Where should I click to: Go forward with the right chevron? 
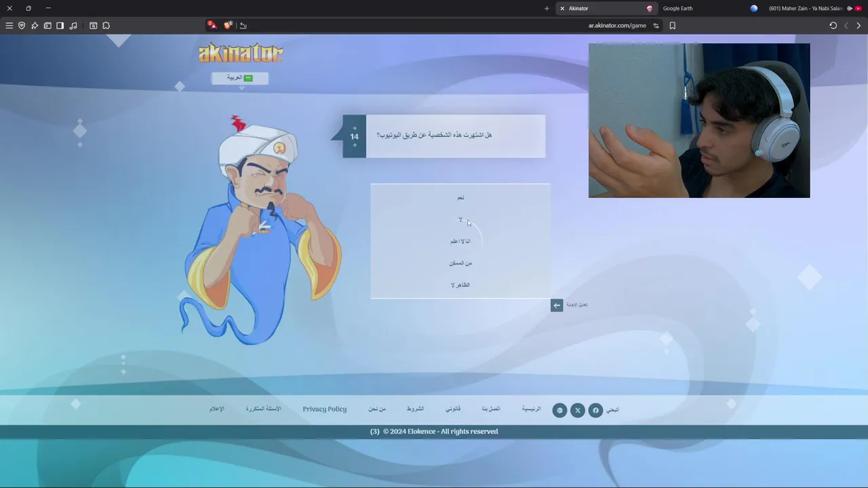(859, 26)
